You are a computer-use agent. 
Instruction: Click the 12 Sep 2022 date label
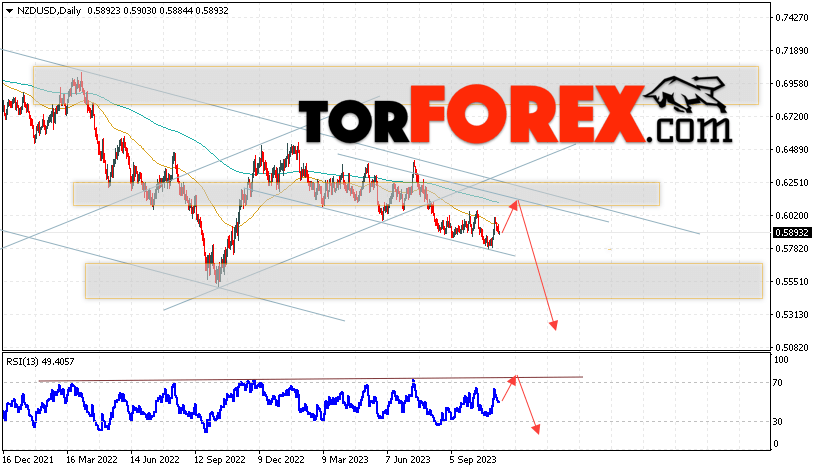220,460
